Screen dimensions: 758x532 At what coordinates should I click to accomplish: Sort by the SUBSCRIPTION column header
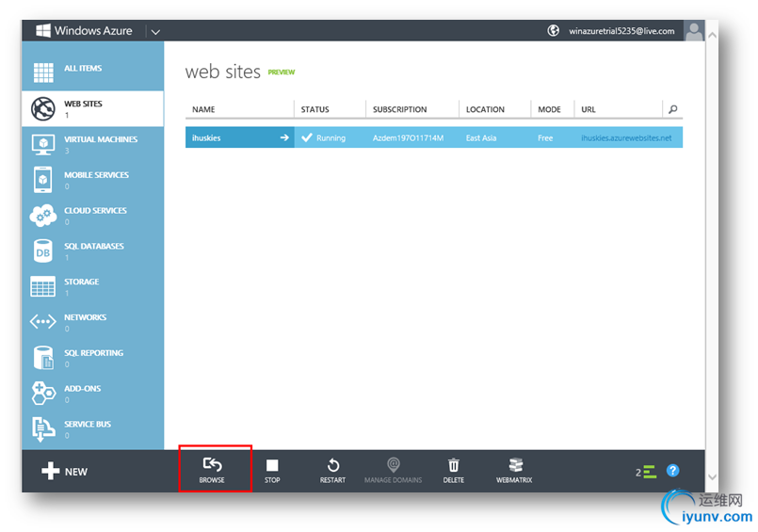tap(400, 109)
